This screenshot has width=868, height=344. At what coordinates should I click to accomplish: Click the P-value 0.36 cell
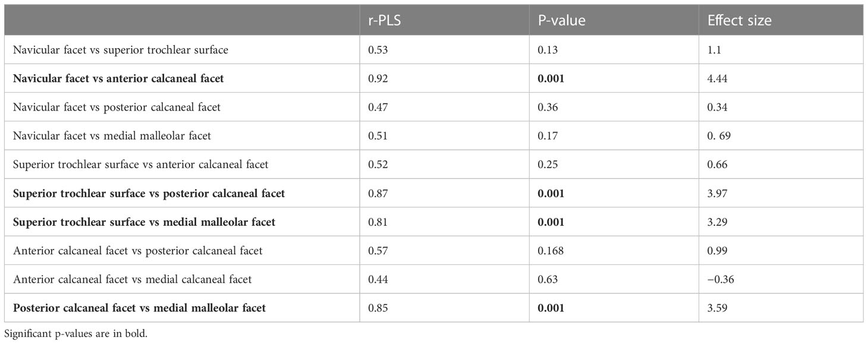[546, 107]
